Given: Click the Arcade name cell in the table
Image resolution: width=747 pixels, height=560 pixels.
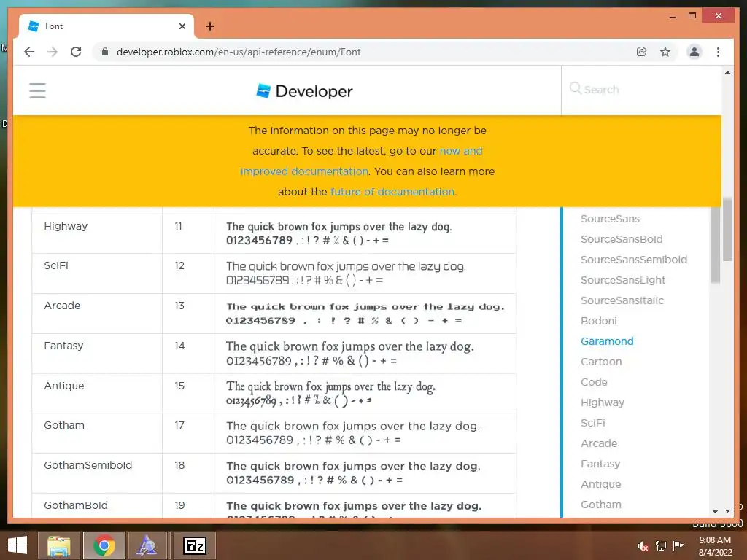Looking at the screenshot, I should click(x=97, y=314).
